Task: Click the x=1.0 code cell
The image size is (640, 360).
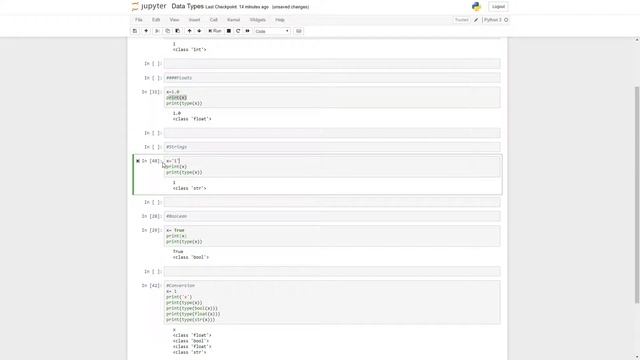Action: (332, 98)
